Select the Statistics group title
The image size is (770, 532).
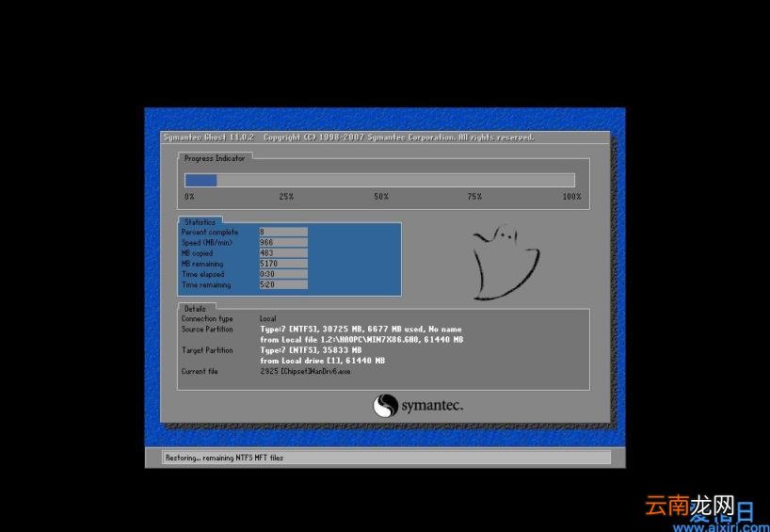click(200, 222)
